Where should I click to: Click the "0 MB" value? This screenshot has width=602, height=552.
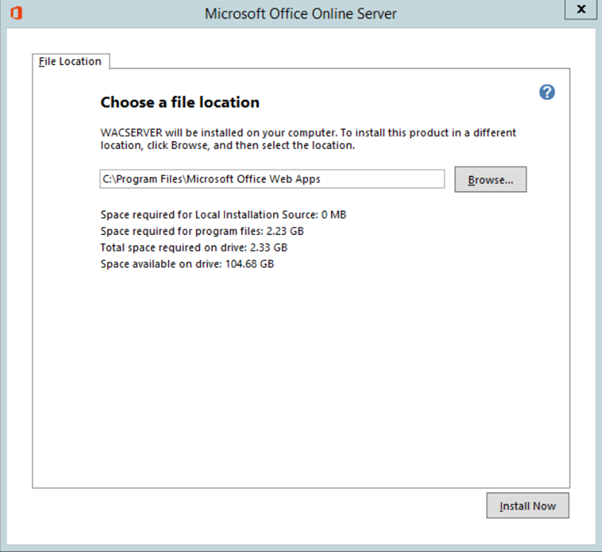(333, 215)
